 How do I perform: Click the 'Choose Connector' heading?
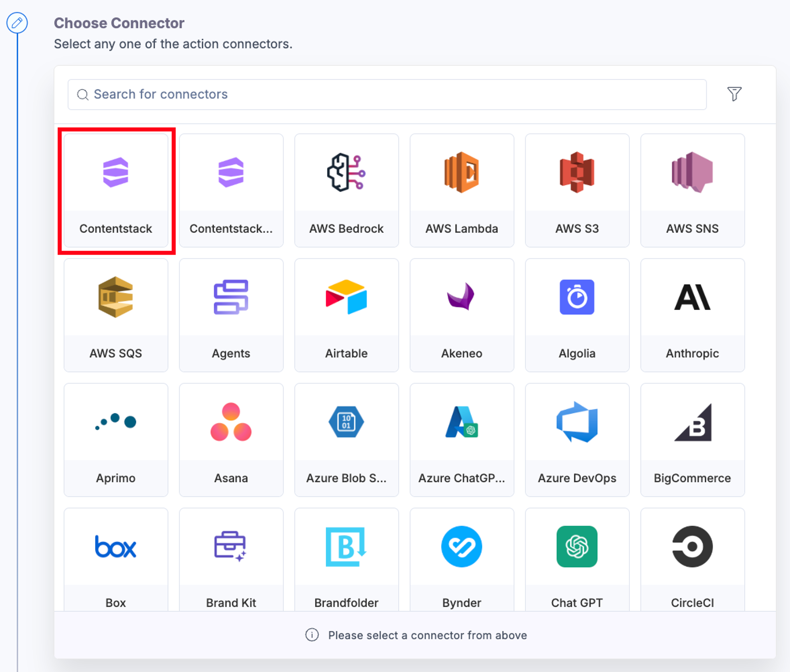tap(119, 23)
